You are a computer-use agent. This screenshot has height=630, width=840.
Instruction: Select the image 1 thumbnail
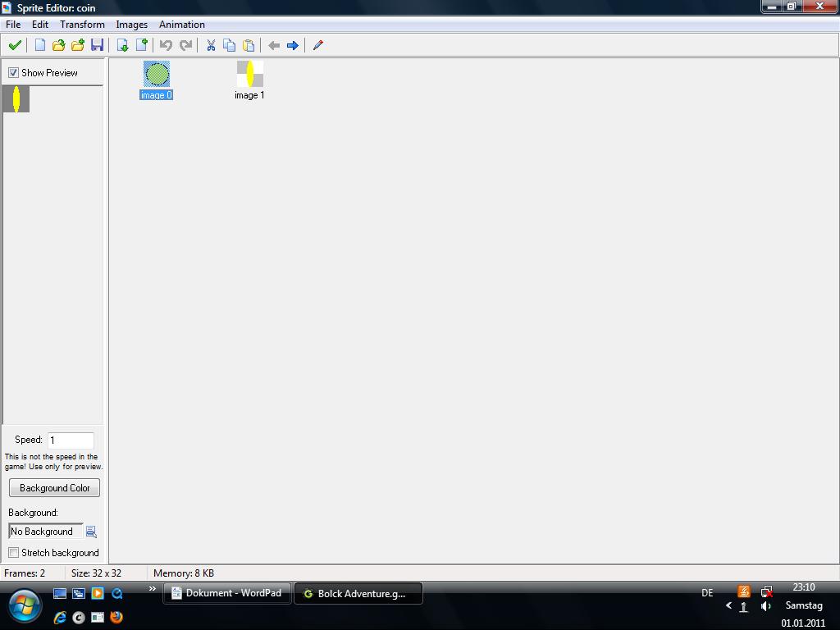tap(249, 75)
